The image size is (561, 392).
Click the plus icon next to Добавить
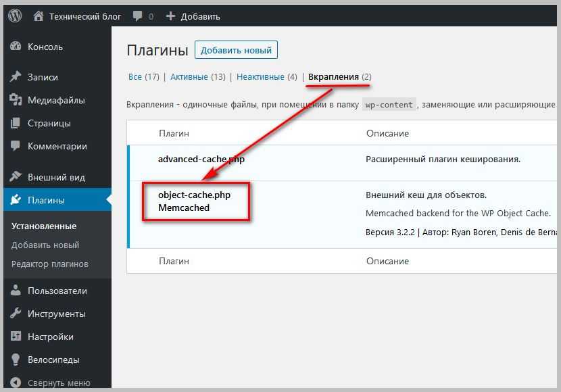point(170,16)
